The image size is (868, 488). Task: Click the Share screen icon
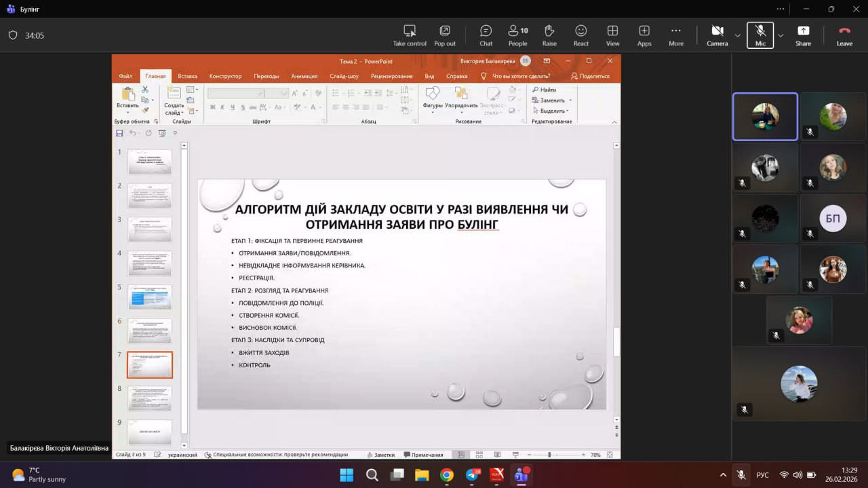pyautogui.click(x=803, y=35)
